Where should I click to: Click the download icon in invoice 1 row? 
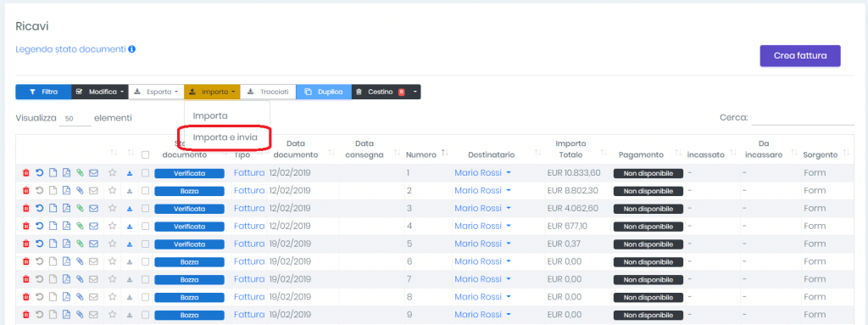coord(129,173)
